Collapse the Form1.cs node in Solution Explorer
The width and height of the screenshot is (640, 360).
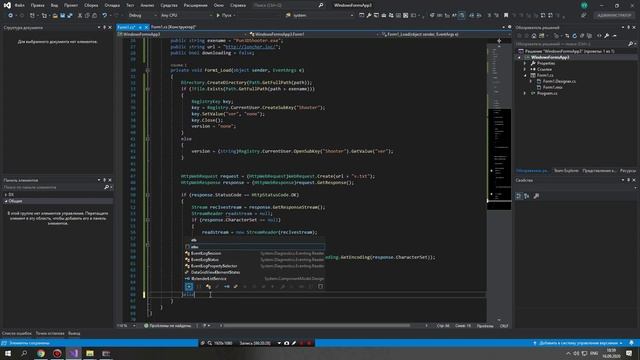pos(525,76)
